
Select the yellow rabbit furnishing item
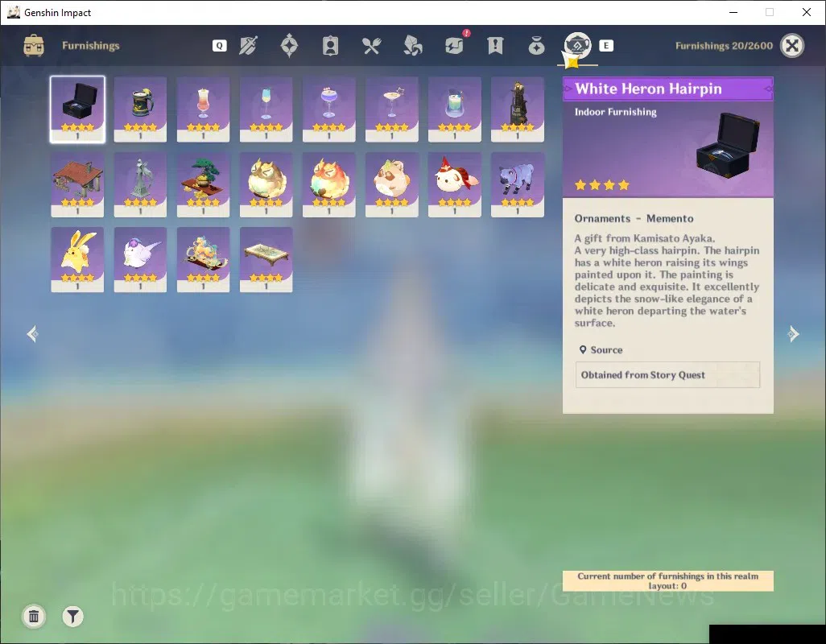[77, 259]
